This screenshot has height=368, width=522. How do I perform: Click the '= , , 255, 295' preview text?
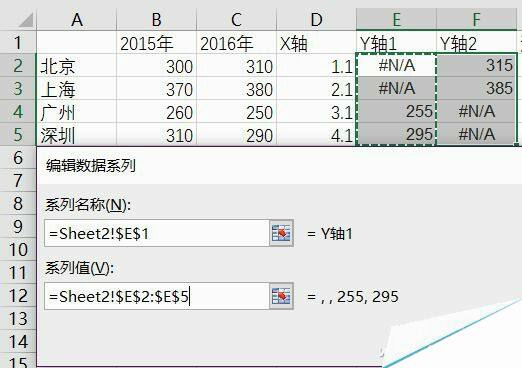click(x=353, y=297)
